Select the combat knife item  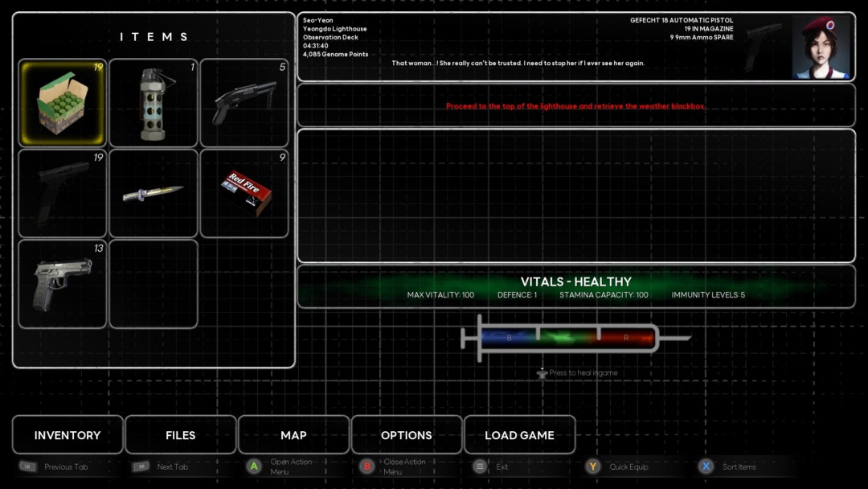[154, 193]
